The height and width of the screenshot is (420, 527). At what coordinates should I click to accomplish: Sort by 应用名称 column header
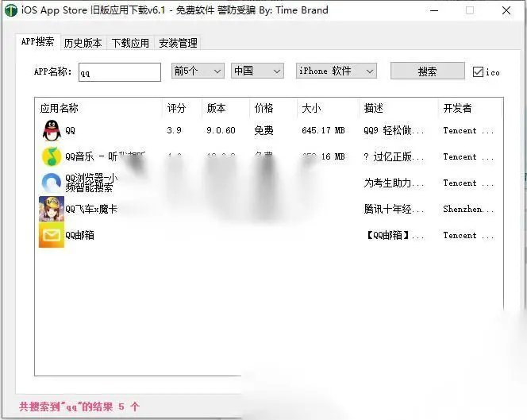(x=98, y=108)
